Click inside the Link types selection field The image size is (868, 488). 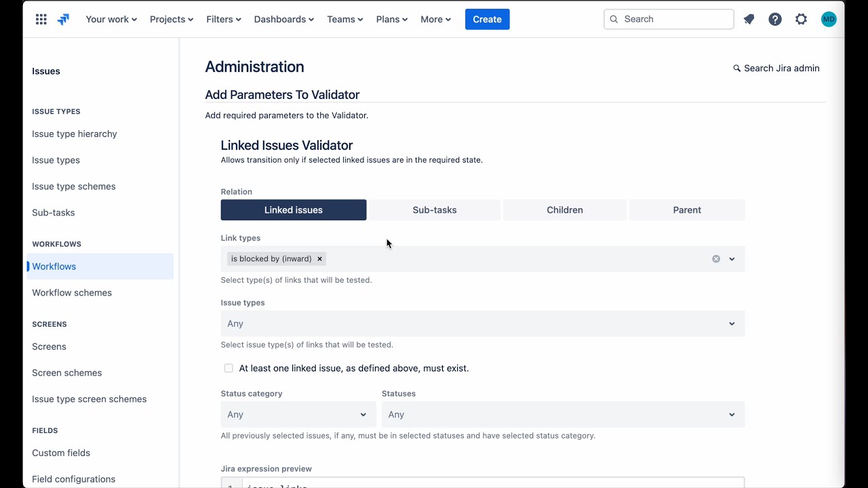pos(483,259)
